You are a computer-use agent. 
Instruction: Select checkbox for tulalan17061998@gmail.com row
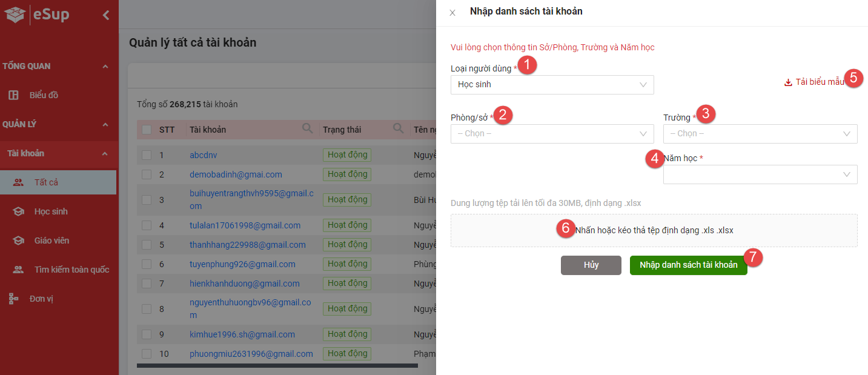tap(147, 225)
